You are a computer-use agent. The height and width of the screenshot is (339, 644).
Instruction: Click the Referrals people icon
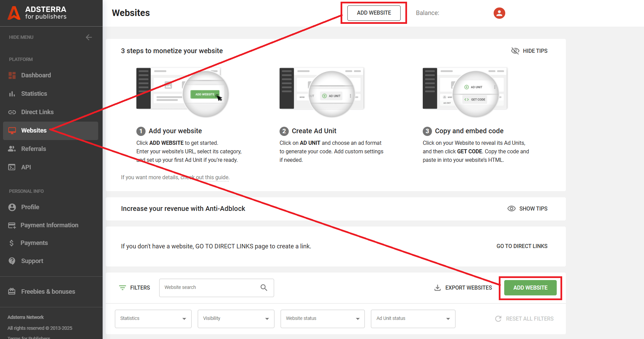click(x=12, y=149)
